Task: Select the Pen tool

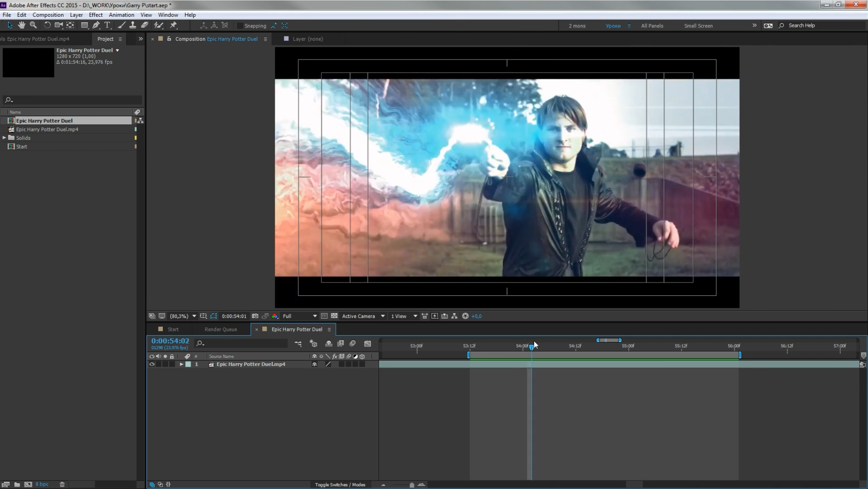Action: 96,25
